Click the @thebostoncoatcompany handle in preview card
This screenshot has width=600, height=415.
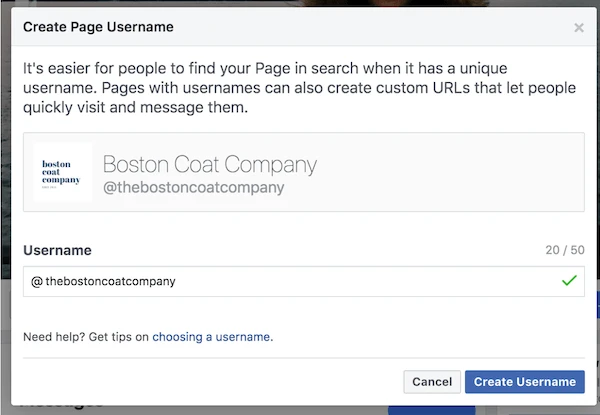194,187
